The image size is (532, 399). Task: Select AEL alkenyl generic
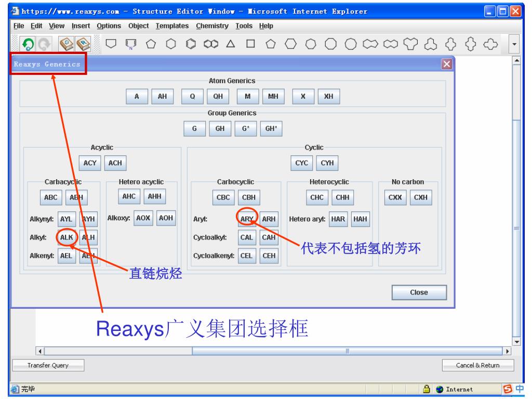(66, 256)
